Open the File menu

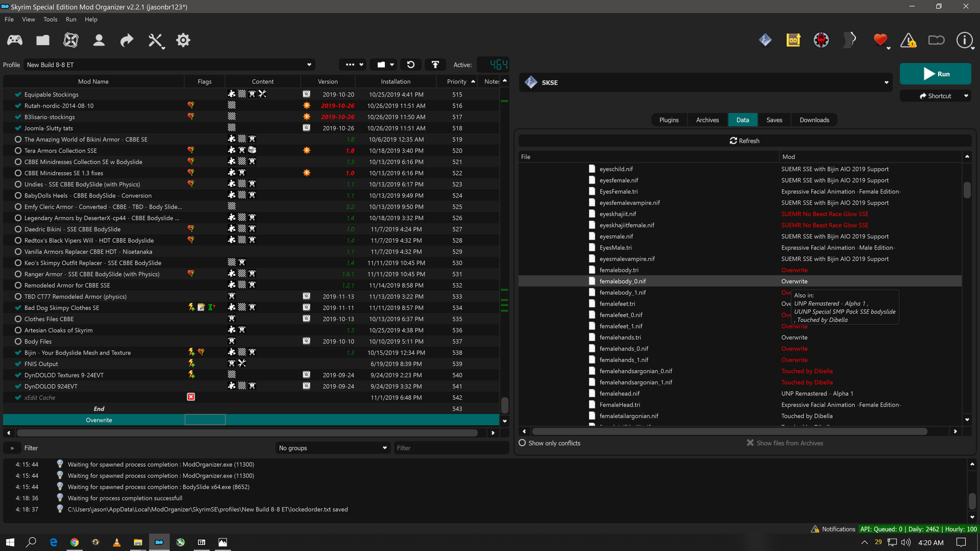click(9, 19)
